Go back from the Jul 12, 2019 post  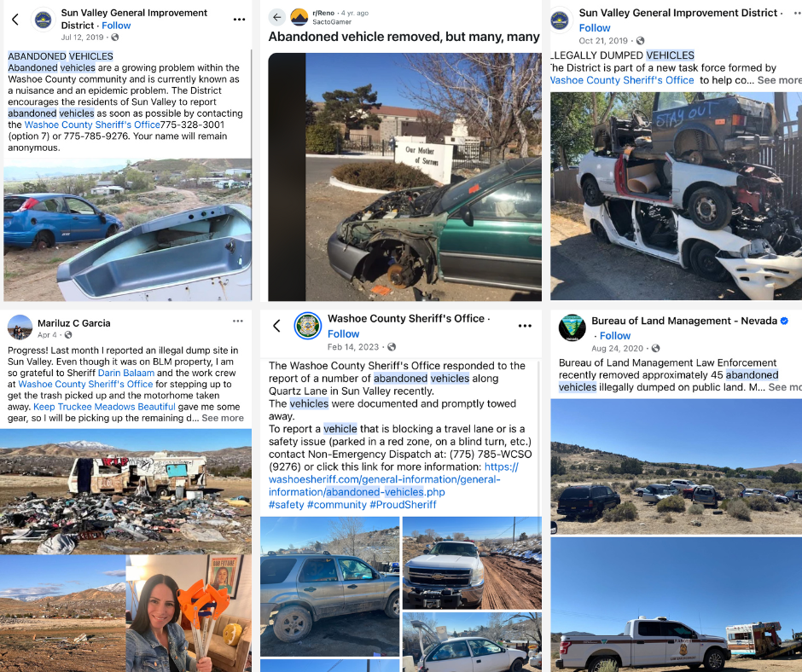15,20
